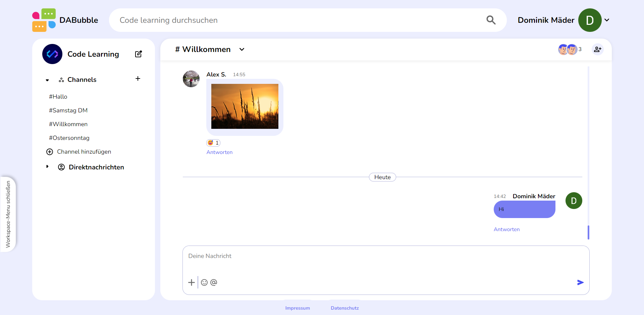This screenshot has width=644, height=315.
Task: Click the Code Learning workspace logo
Action: [x=52, y=54]
